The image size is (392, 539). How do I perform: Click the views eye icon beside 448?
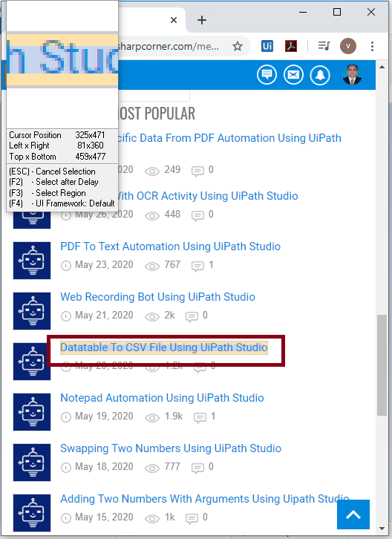pos(152,216)
